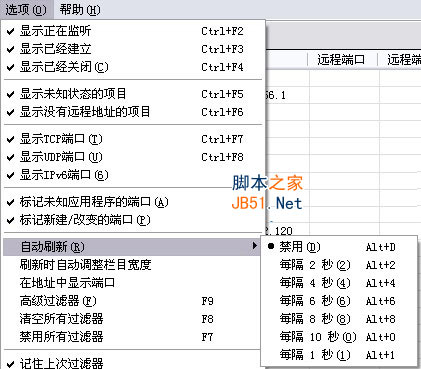Image resolution: width=421 pixels, height=369 pixels.
Task: Select 每隔 1 秒 refresh interval
Action: pos(339,355)
